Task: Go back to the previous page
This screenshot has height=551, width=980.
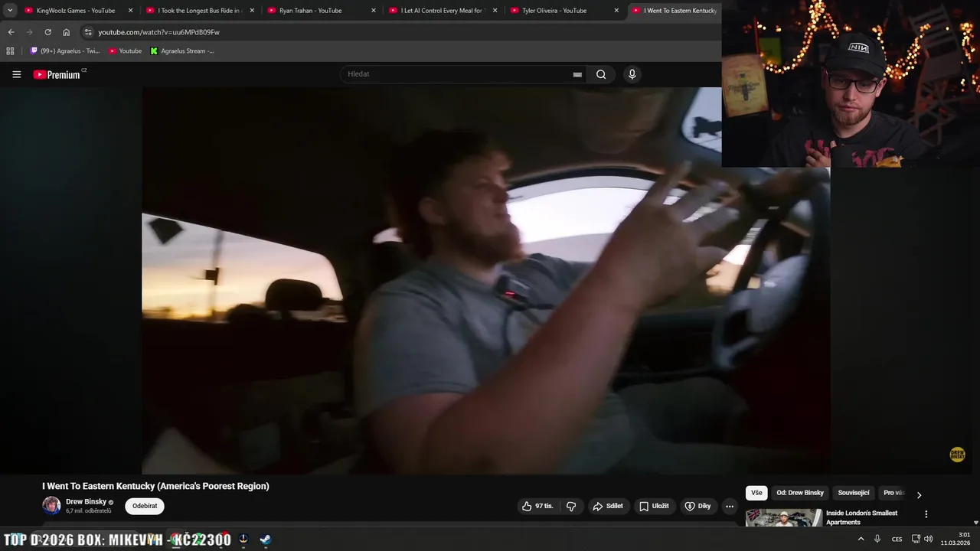Action: tap(11, 32)
